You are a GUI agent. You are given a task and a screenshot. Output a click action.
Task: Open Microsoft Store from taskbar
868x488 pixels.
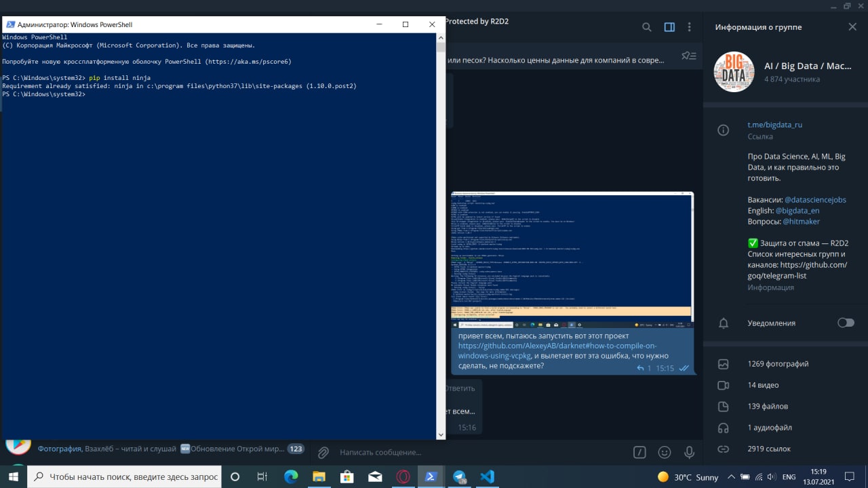(x=347, y=476)
